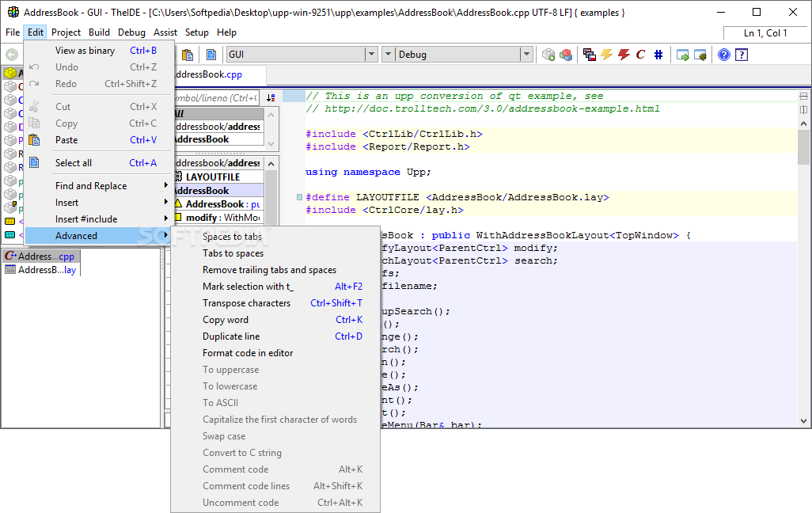Click the editor scrollbar down arrow
Screen dimensions: 812x513
pyautogui.click(x=803, y=421)
